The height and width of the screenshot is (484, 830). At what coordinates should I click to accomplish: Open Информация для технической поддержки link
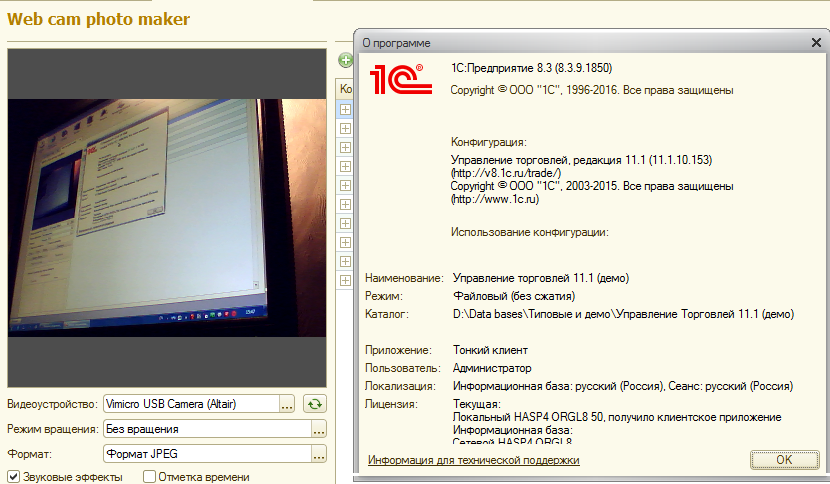[x=474, y=460]
